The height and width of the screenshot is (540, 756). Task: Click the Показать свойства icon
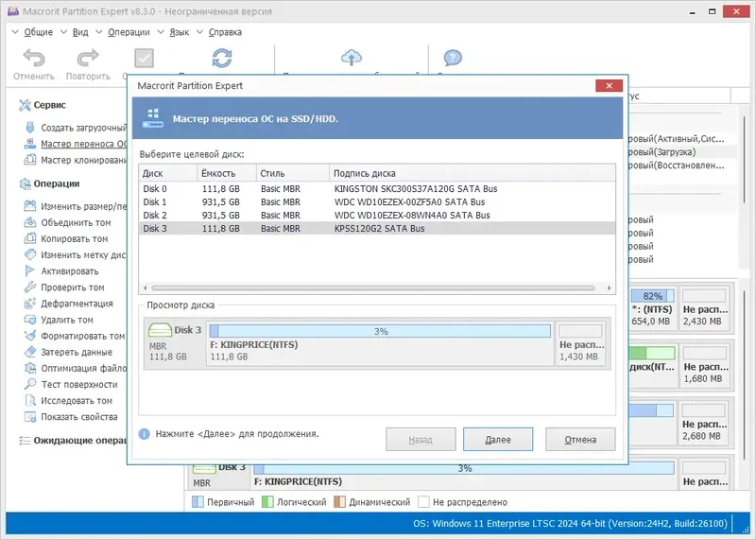[x=30, y=416]
